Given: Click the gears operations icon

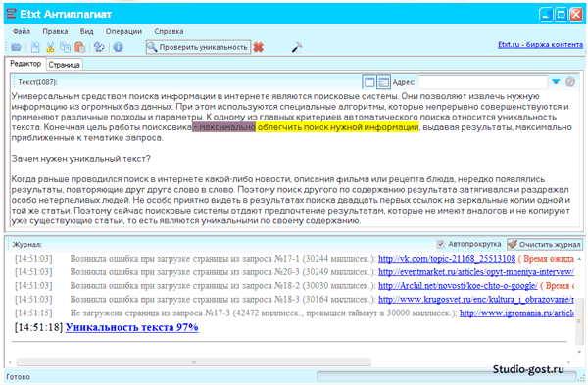Looking at the screenshot, I should [x=99, y=47].
